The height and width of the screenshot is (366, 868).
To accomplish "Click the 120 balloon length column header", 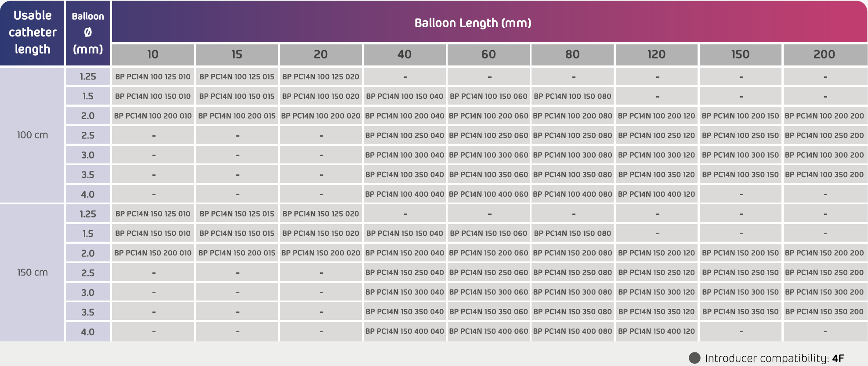I will point(656,54).
